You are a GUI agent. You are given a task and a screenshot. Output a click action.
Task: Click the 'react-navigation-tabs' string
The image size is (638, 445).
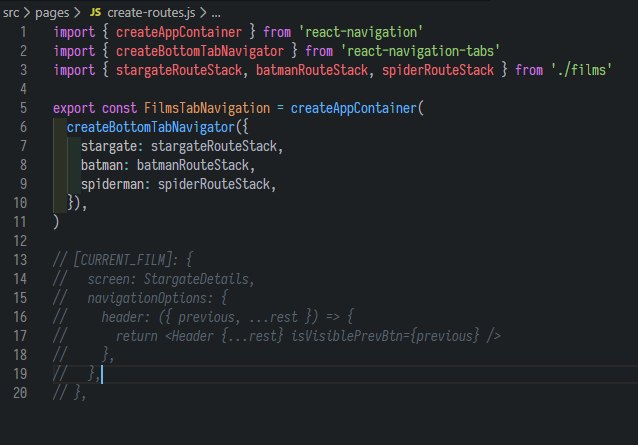click(420, 51)
